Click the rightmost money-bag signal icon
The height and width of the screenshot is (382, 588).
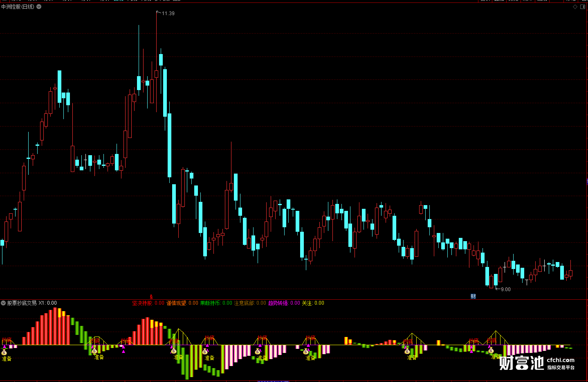[x=491, y=350]
